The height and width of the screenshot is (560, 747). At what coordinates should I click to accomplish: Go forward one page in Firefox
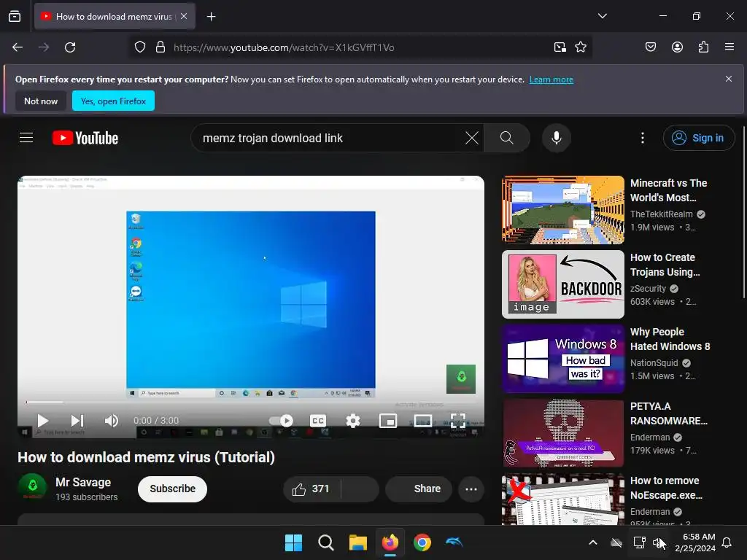pos(44,47)
